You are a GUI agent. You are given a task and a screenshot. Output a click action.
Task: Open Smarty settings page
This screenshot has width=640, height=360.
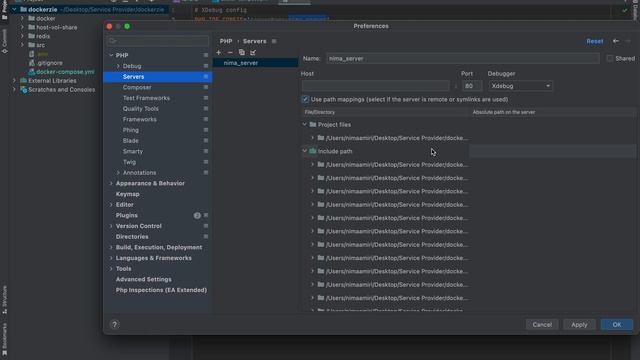133,151
